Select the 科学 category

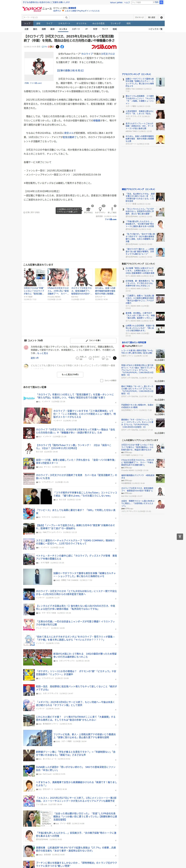click(x=95, y=29)
